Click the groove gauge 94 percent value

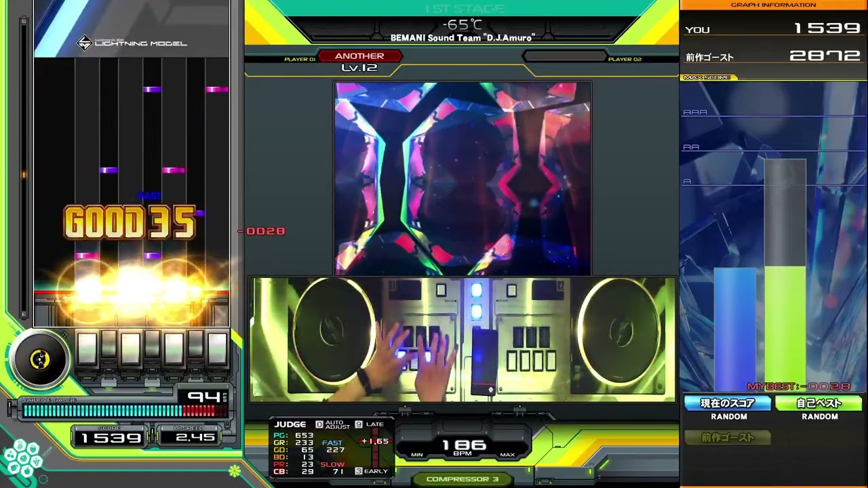point(203,397)
